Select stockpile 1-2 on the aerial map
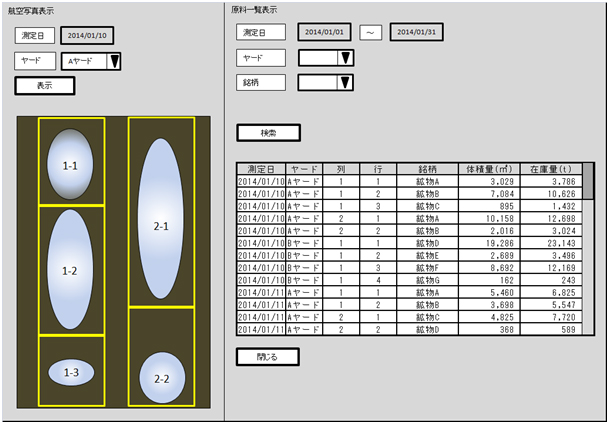This screenshot has width=609, height=424. (x=70, y=269)
